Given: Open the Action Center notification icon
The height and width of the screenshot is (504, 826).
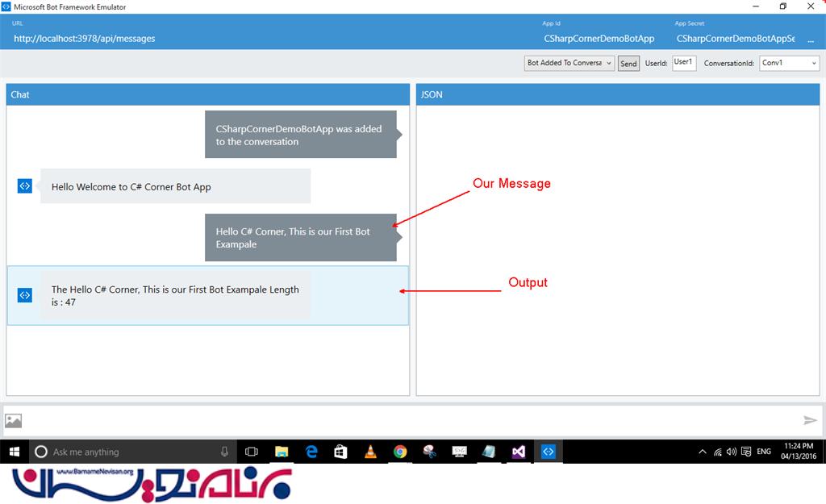Looking at the screenshot, I should (746, 452).
